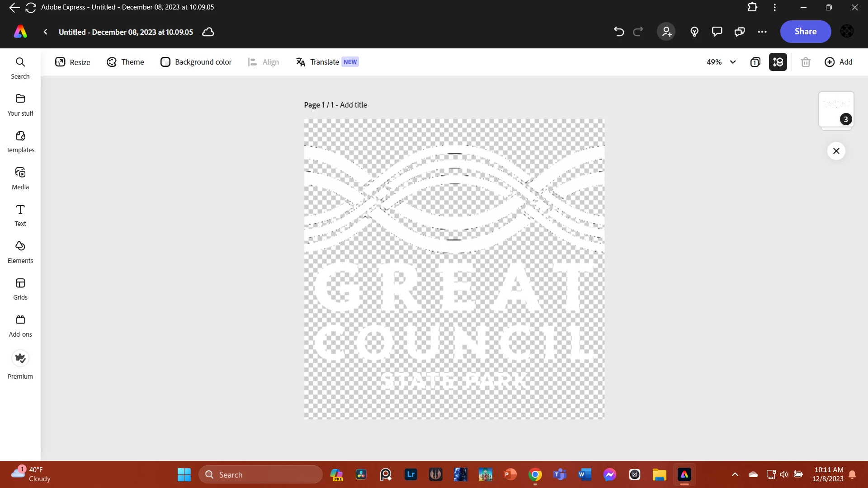Screen dimensions: 868x488
Task: Click the undo arrow icon
Action: click(x=618, y=32)
